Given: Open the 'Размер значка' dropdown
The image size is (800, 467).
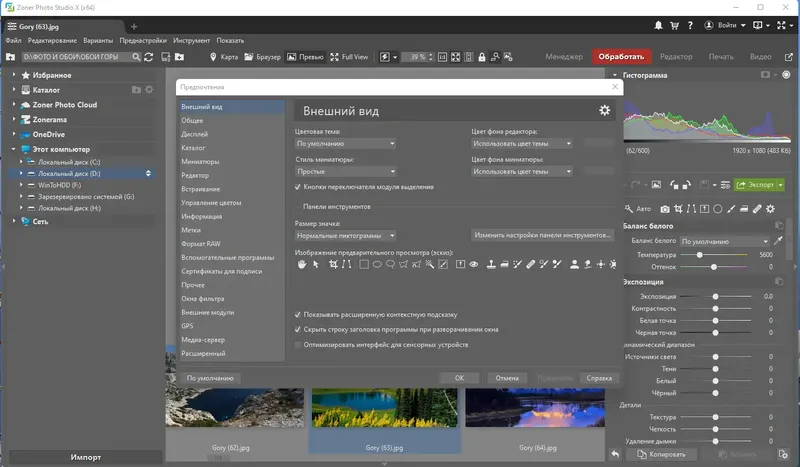Looking at the screenshot, I should pos(346,235).
